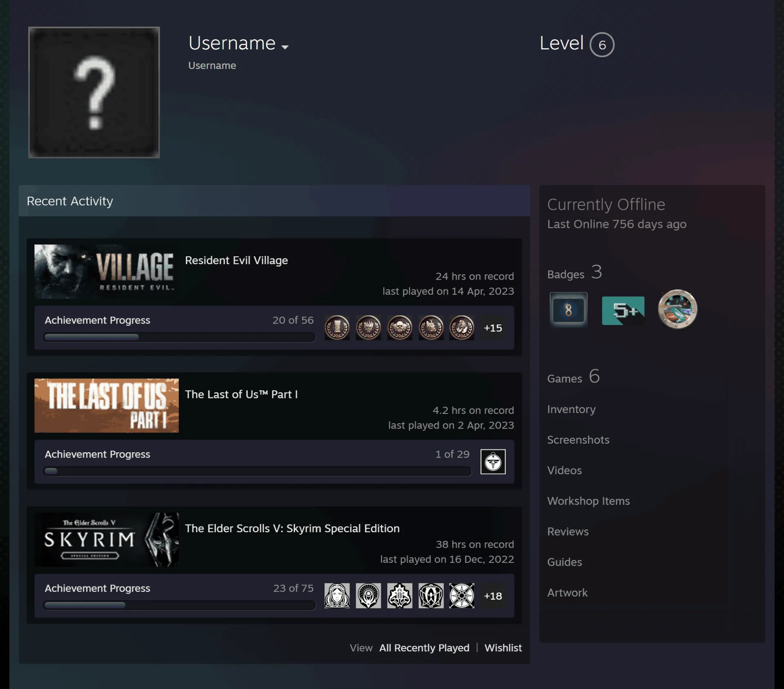The image size is (784, 689).
Task: Open the Resident Evil Village banner thumbnail
Action: pyautogui.click(x=107, y=271)
